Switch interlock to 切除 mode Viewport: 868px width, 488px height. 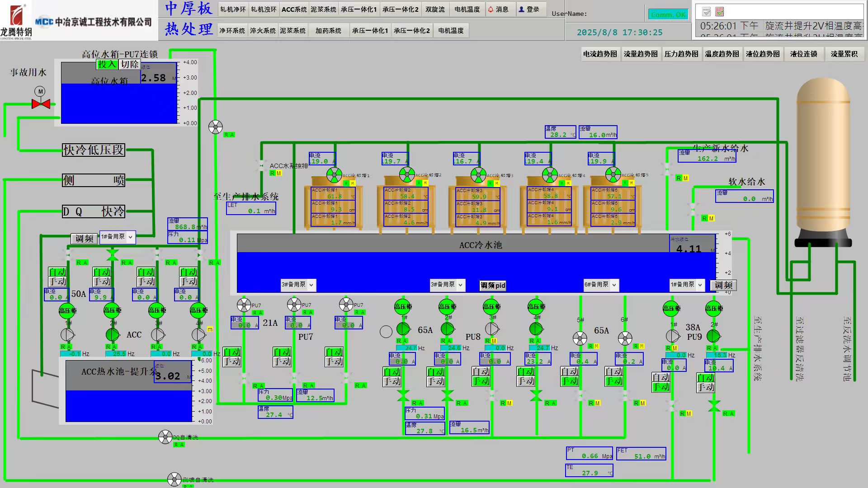click(x=130, y=64)
